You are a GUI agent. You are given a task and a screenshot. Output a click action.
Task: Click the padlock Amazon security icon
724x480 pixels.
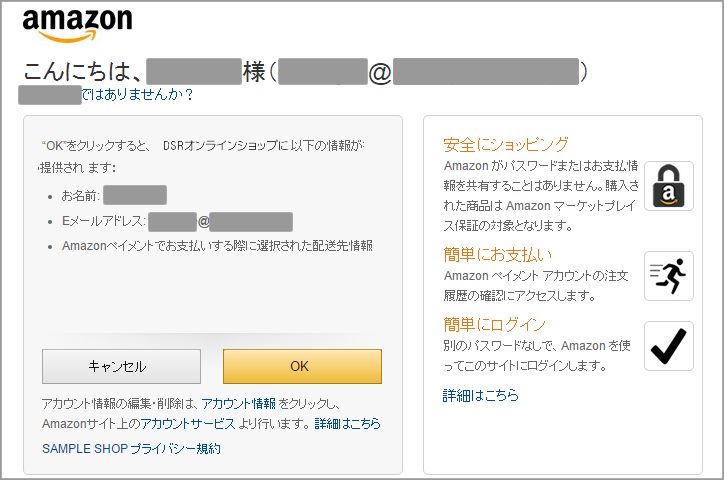(669, 186)
